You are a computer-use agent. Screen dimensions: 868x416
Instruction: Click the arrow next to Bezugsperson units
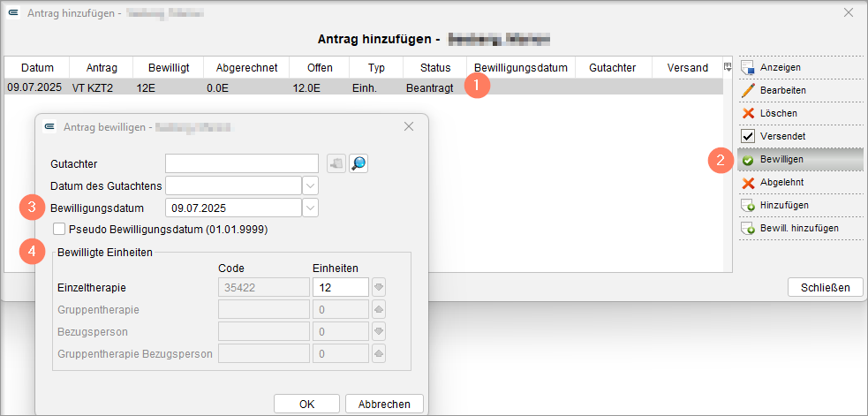click(379, 331)
